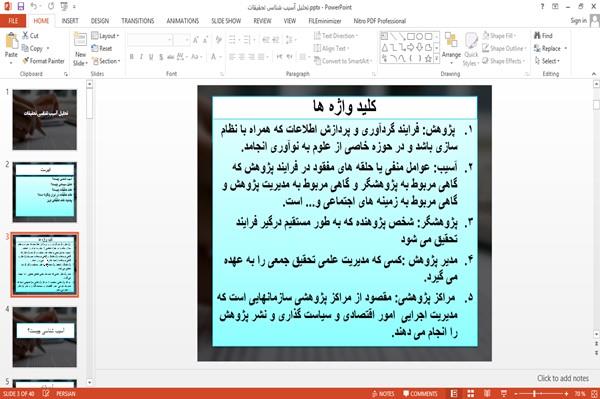Collapse the ribbon with the arrow
This screenshot has height=399, width=600.
[594, 74]
